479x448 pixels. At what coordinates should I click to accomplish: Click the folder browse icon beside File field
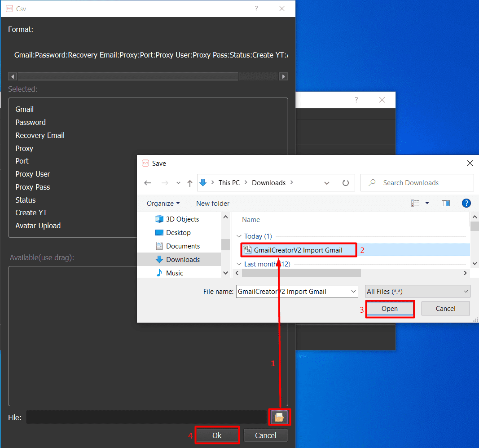pyautogui.click(x=279, y=417)
